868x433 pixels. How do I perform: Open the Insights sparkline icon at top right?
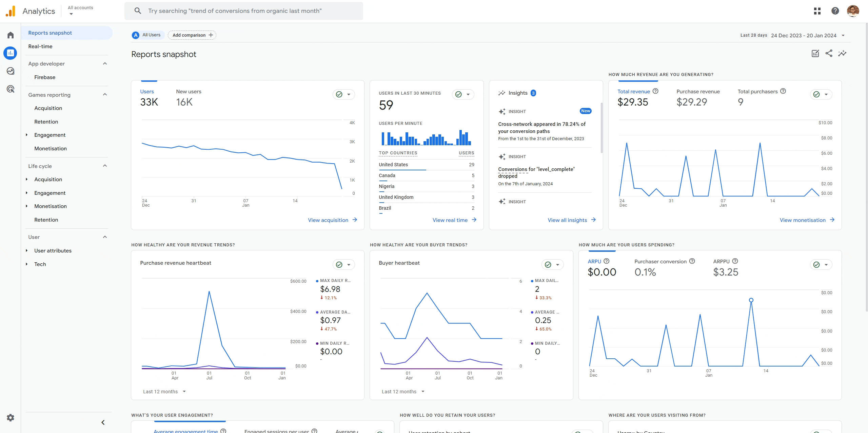click(x=842, y=53)
